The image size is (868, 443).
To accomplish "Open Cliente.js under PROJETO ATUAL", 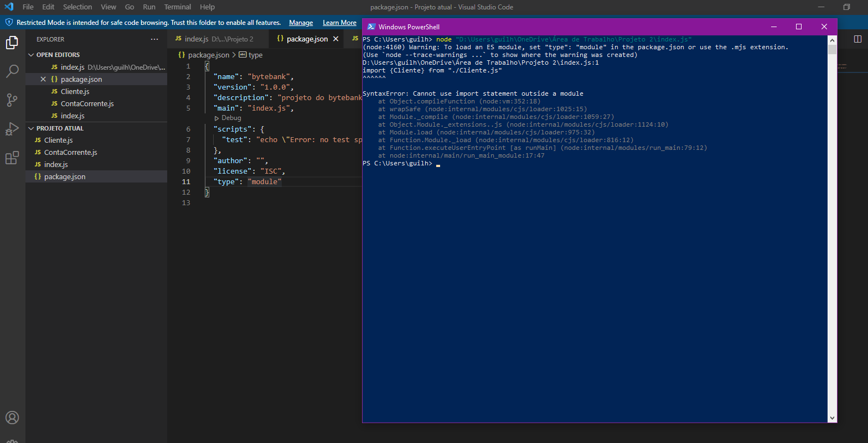I will 96,140.
